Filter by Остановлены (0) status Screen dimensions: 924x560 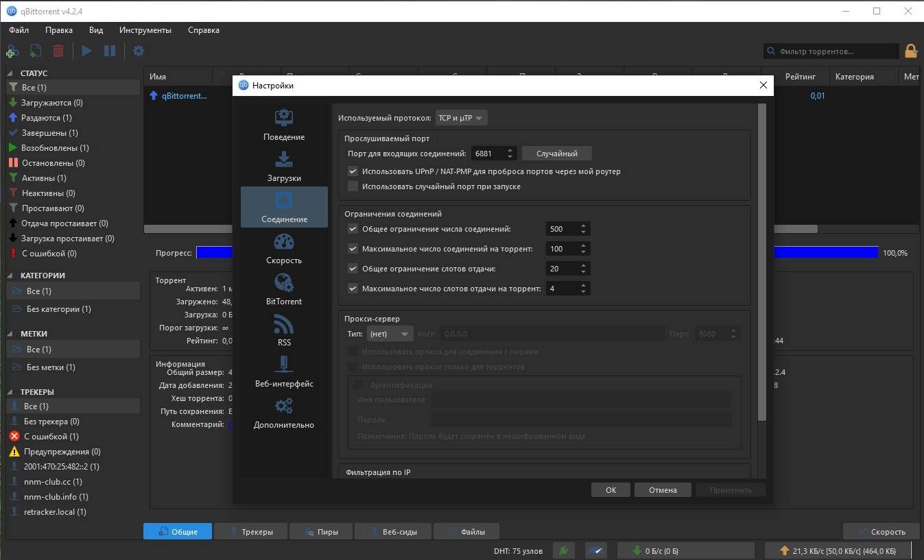pos(73,163)
